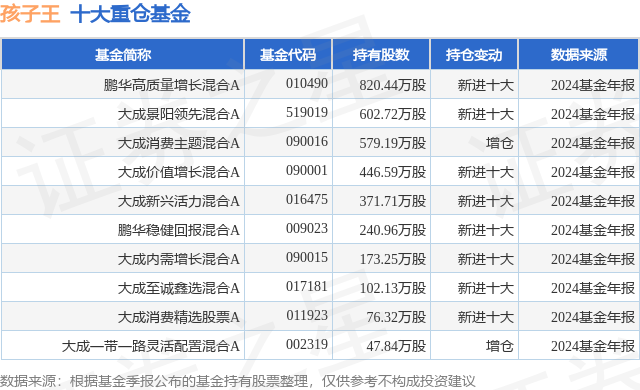Select fund code 011923
640x390 pixels.
pos(307,315)
